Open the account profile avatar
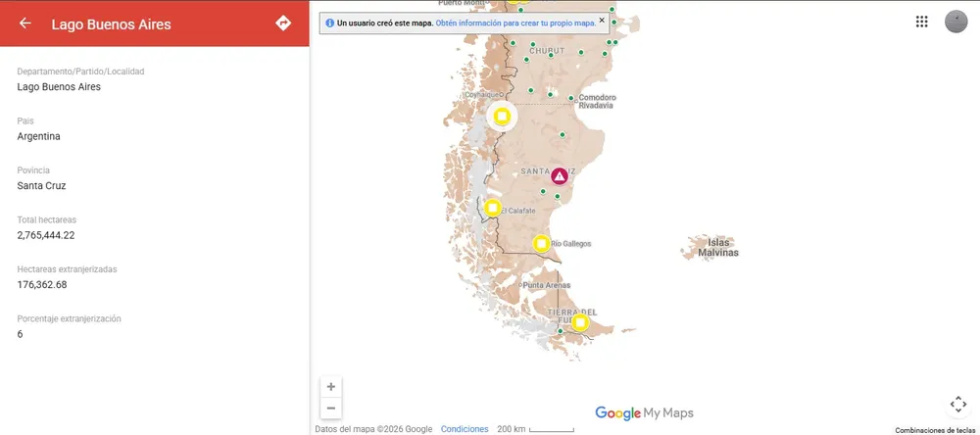The width and height of the screenshot is (980, 435). click(x=955, y=22)
